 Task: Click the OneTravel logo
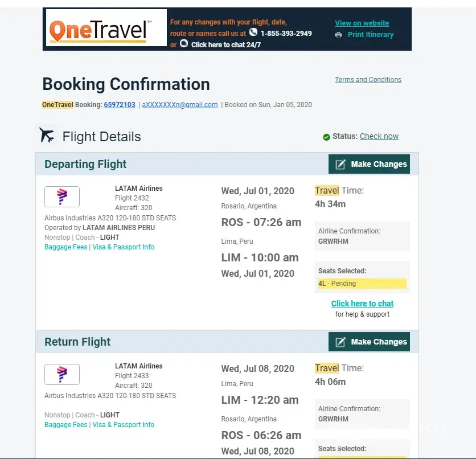[106, 28]
